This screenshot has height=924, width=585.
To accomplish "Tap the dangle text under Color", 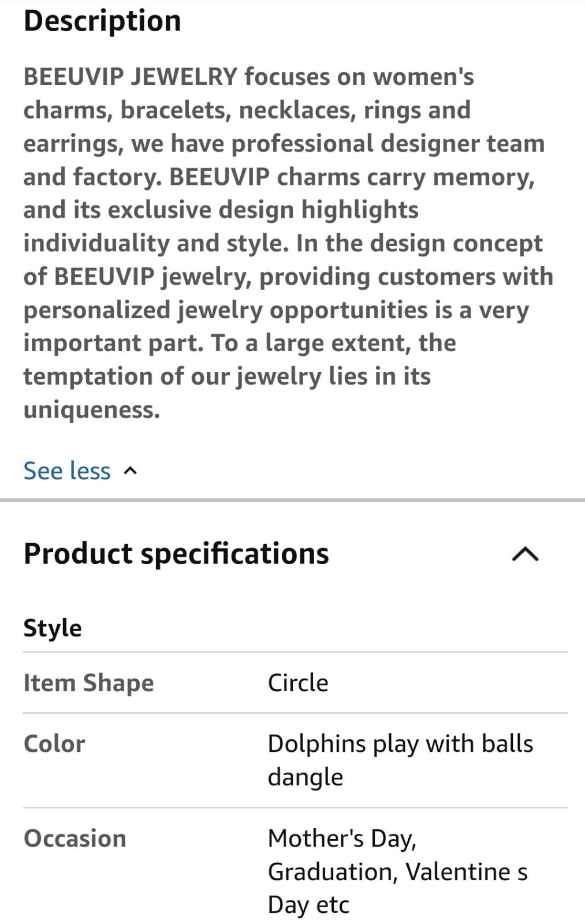I will [305, 777].
